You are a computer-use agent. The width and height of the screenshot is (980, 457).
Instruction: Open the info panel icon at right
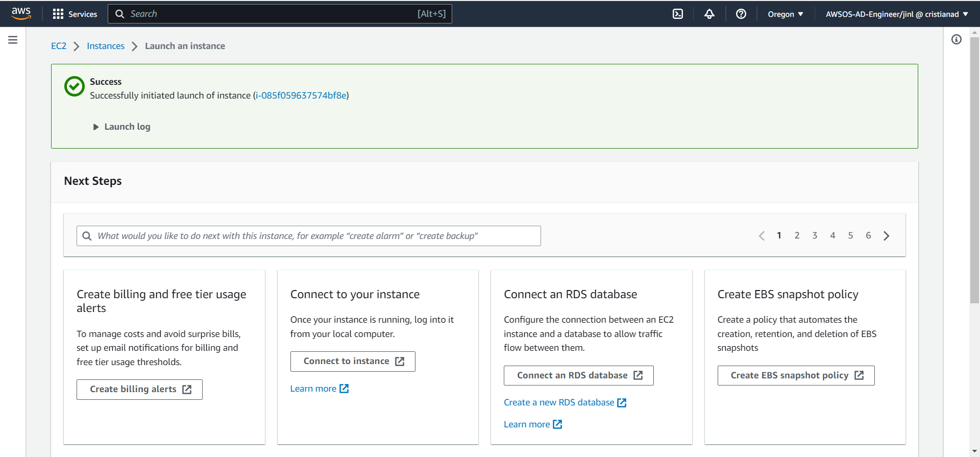point(957,39)
